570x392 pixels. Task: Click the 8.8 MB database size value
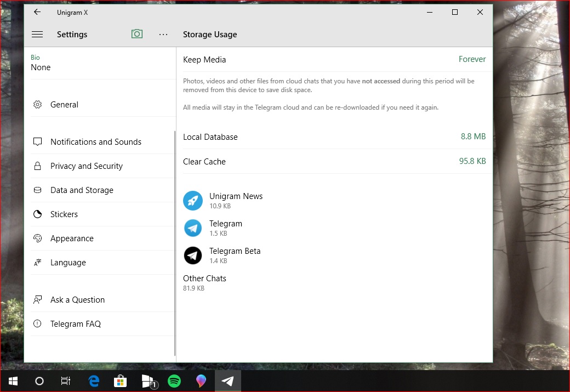click(473, 137)
